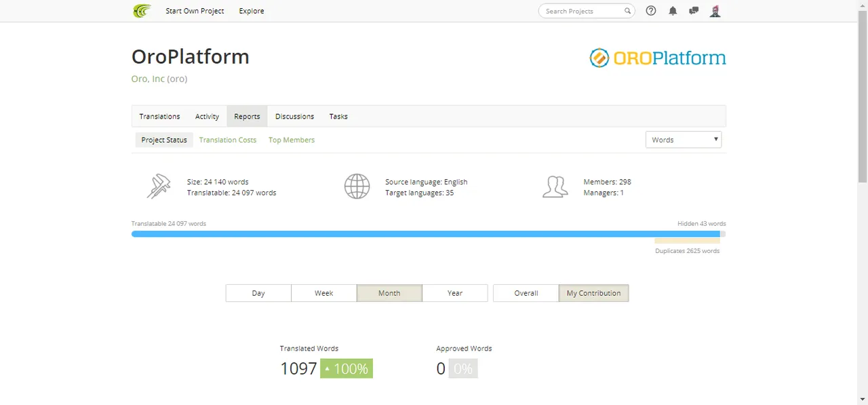Click the beige duplicates bar
Viewport: 868px width, 405px height.
point(687,241)
